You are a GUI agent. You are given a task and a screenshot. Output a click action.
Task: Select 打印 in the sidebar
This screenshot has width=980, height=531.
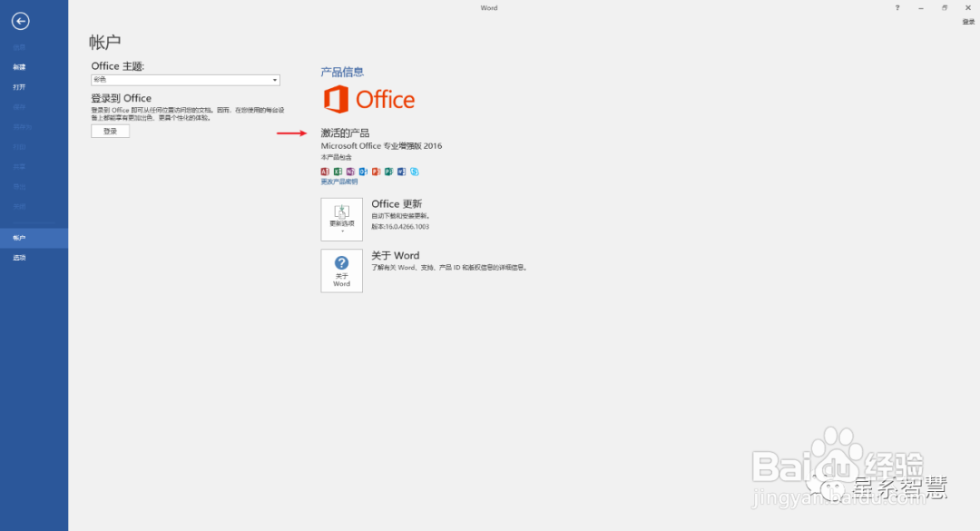point(19,147)
